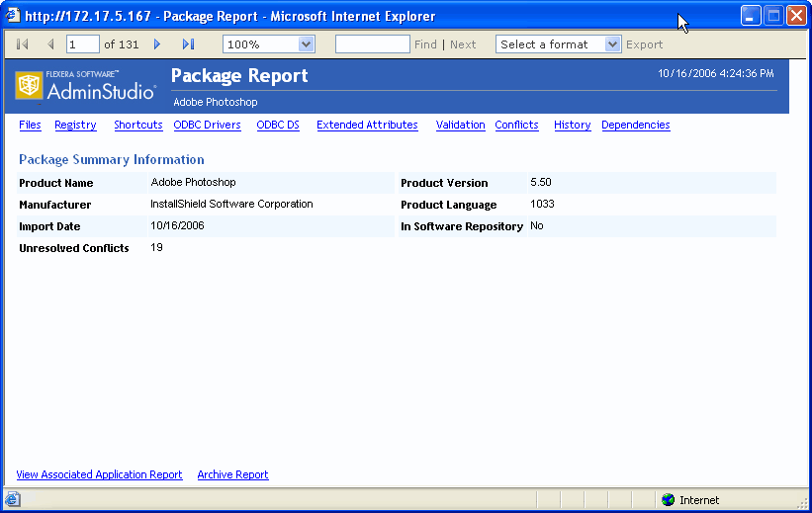This screenshot has height=513, width=812.
Task: Open the Conflicts section link
Action: (516, 126)
